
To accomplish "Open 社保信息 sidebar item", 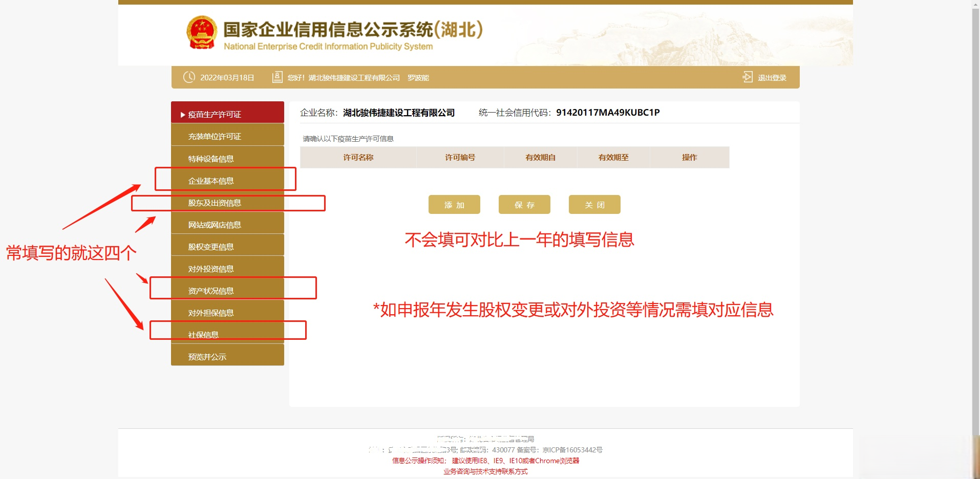I will click(227, 333).
